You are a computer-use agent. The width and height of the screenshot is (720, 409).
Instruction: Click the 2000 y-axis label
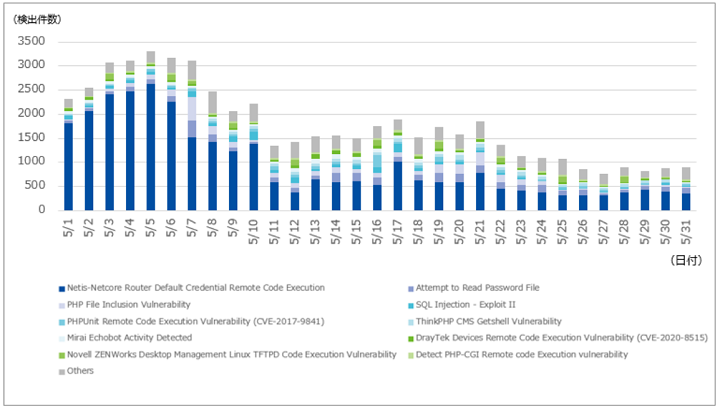31,113
